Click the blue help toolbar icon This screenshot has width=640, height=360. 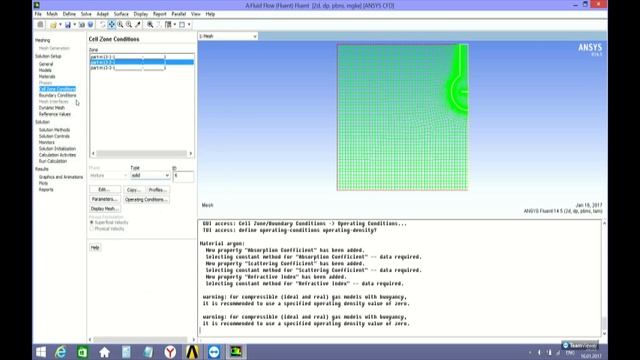click(91, 25)
